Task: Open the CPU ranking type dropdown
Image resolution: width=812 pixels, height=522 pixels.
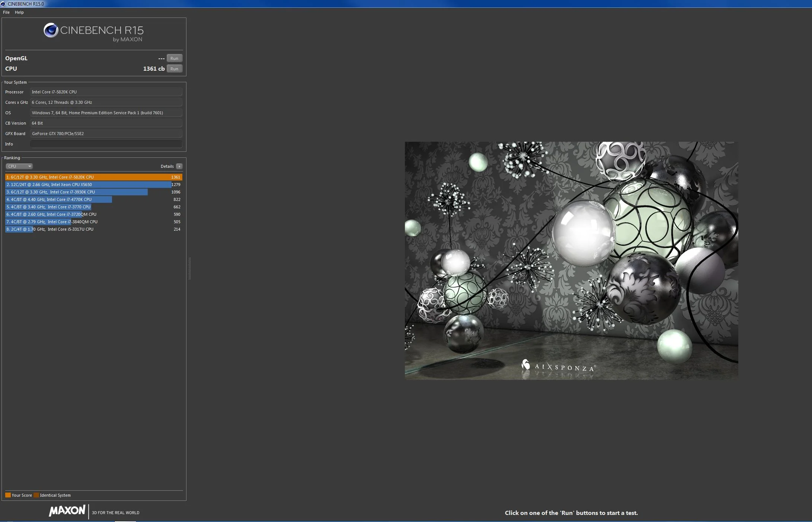Action: click(x=19, y=166)
